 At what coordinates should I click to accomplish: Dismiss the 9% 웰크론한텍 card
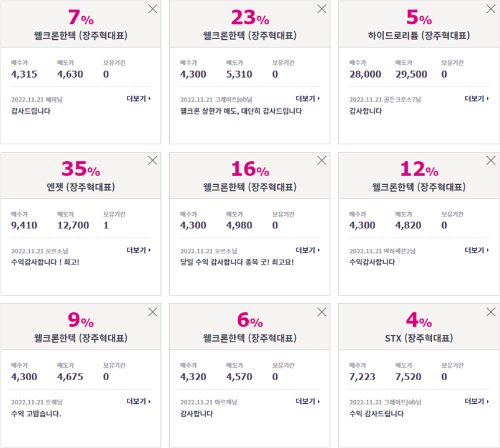(x=153, y=312)
